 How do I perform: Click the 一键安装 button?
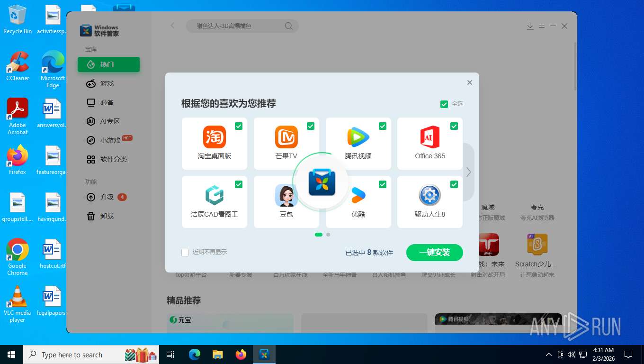(x=435, y=253)
